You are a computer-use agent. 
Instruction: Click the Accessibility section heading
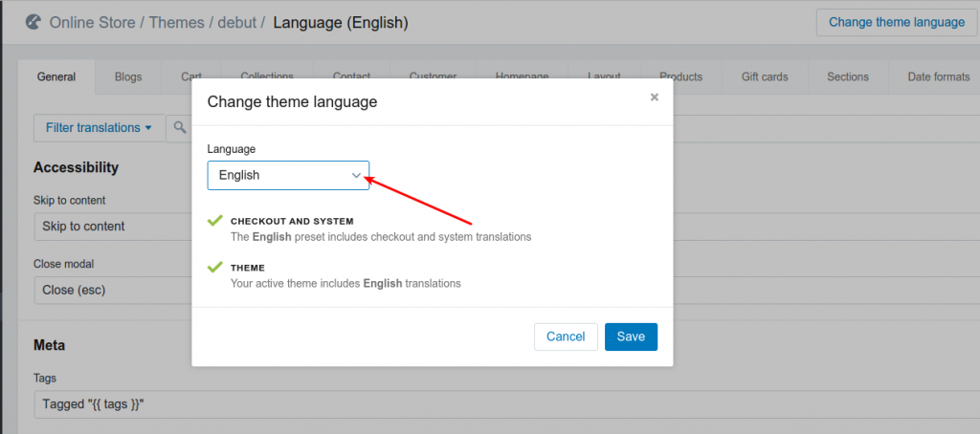[x=76, y=167]
